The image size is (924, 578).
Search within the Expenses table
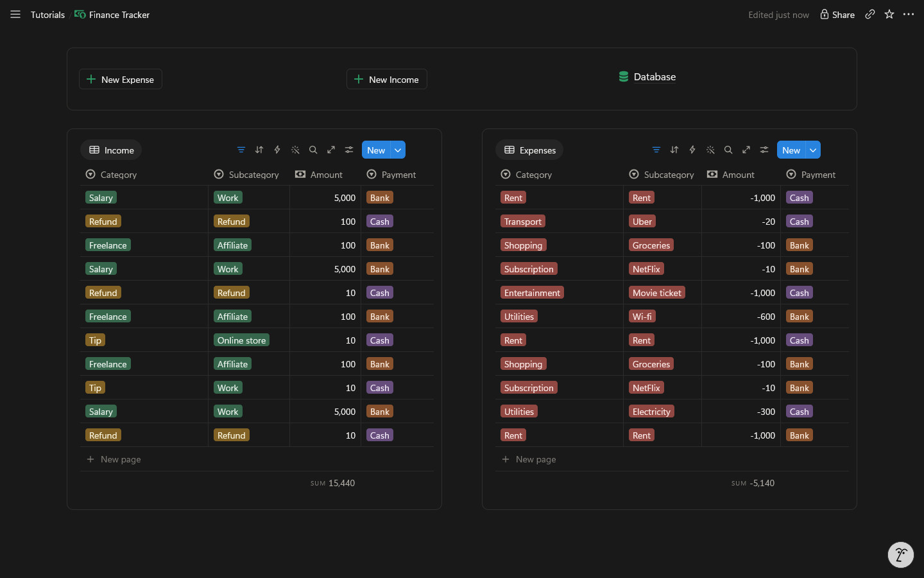(x=728, y=150)
